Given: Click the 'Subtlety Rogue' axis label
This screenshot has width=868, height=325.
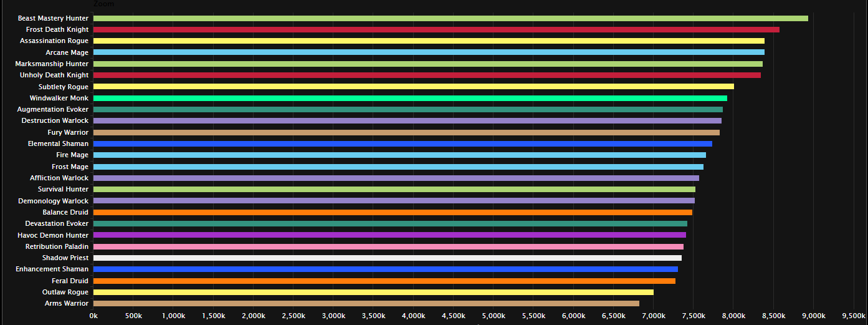Looking at the screenshot, I should click(x=64, y=87).
